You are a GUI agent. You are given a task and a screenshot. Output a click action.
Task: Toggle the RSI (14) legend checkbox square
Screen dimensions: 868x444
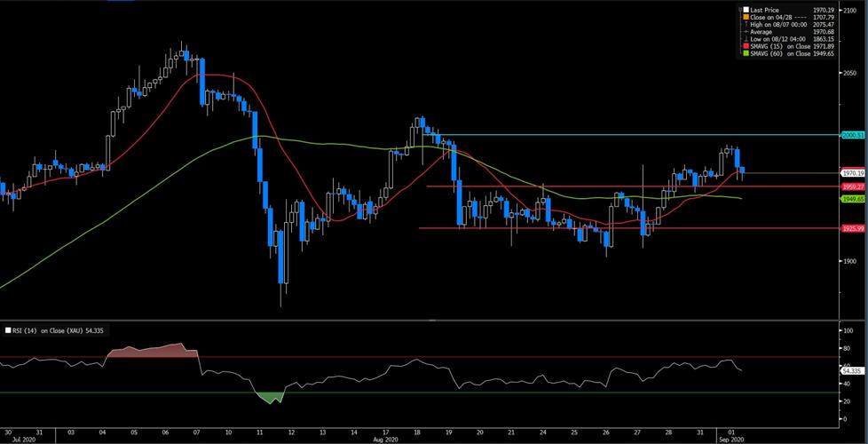pos(9,329)
